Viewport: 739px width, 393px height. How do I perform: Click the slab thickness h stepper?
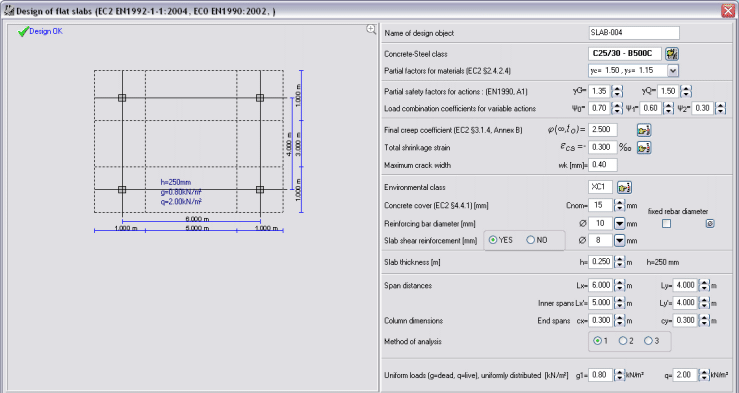[x=619, y=262]
